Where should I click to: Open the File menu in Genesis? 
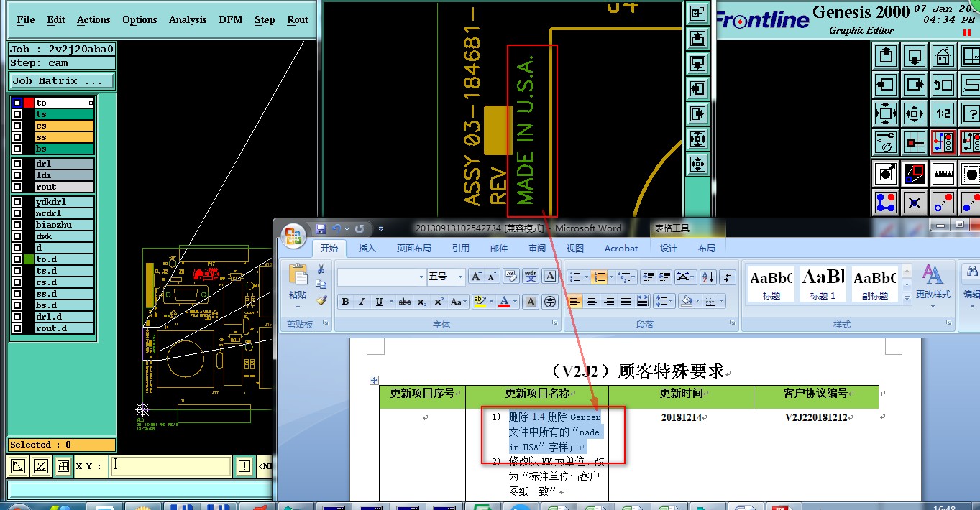[26, 20]
